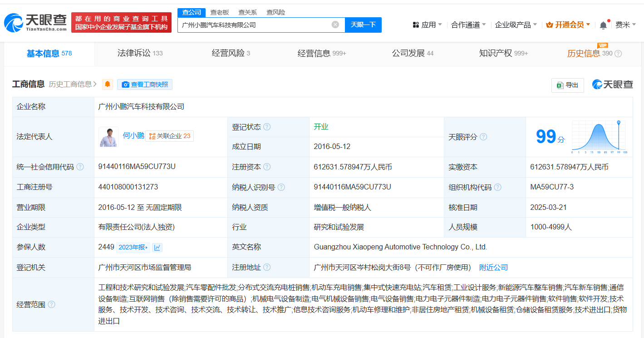Click the 关联企业 23 badge
The width and height of the screenshot is (644, 338).
pos(170,136)
